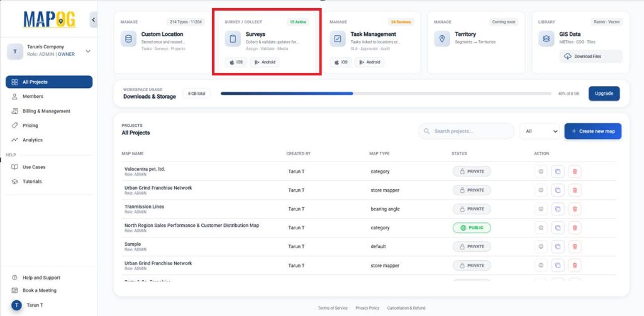Click the Territory map pin icon
This screenshot has width=644, height=316.
[442, 39]
